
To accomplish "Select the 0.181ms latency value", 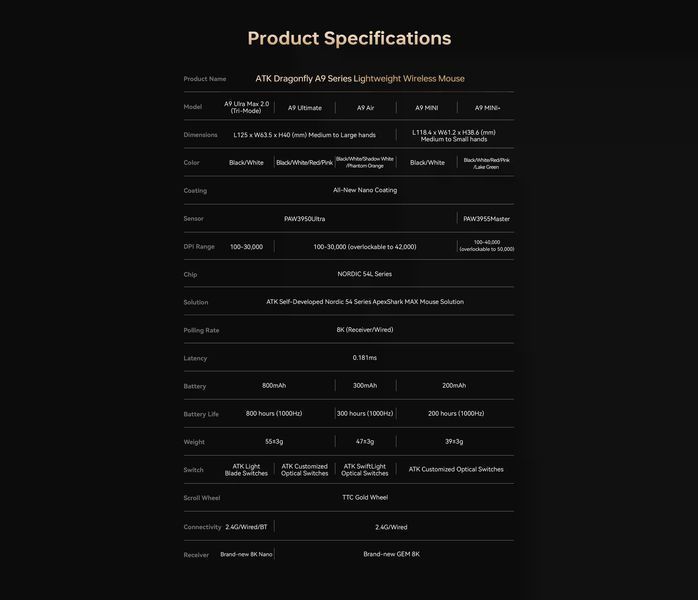I will (365, 357).
